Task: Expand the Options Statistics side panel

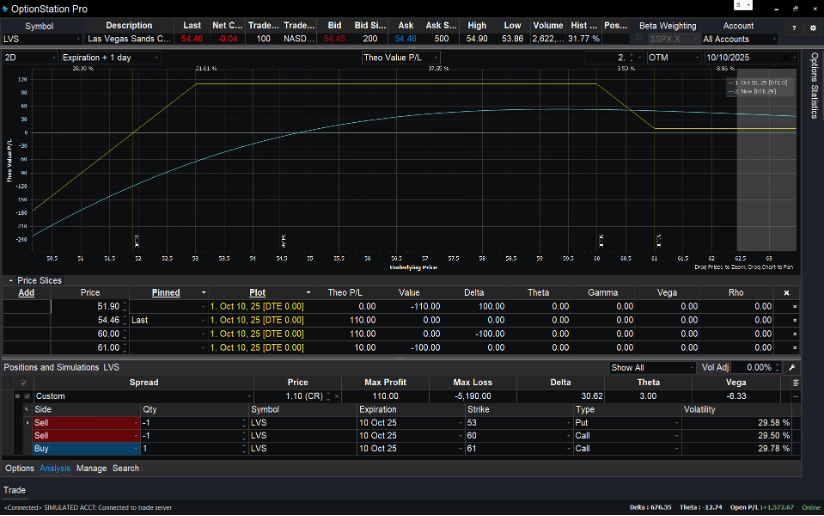Action: pos(814,85)
